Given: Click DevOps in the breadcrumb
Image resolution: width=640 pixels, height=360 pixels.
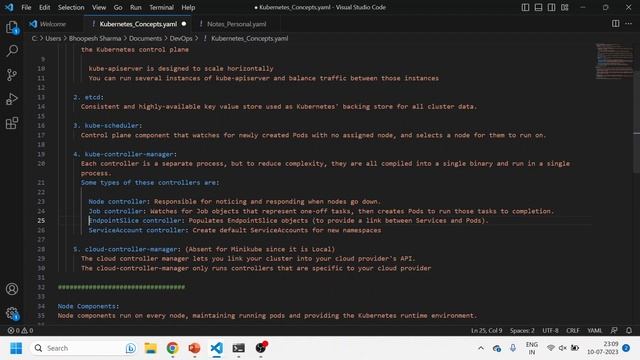Looking at the screenshot, I should pos(181,38).
